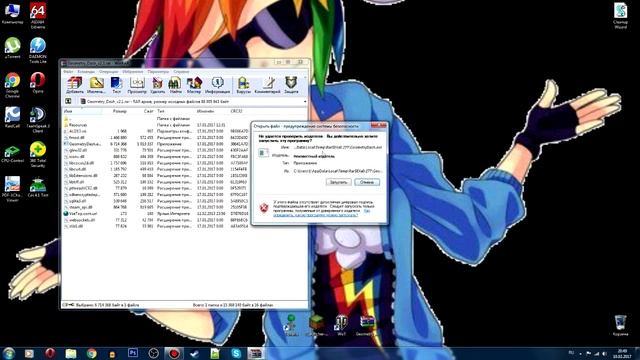Open the Команды menu in WinRAR
The image size is (640, 360).
[x=86, y=72]
